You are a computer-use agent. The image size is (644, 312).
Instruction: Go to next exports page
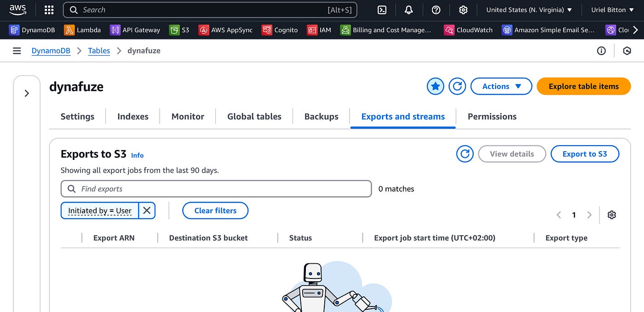[589, 215]
